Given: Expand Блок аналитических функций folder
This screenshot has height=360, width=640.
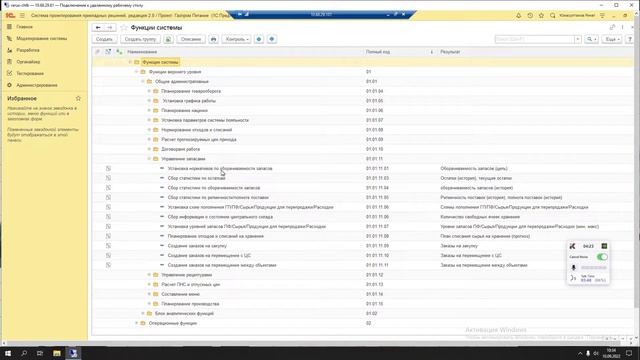Looking at the screenshot, I should (143, 313).
